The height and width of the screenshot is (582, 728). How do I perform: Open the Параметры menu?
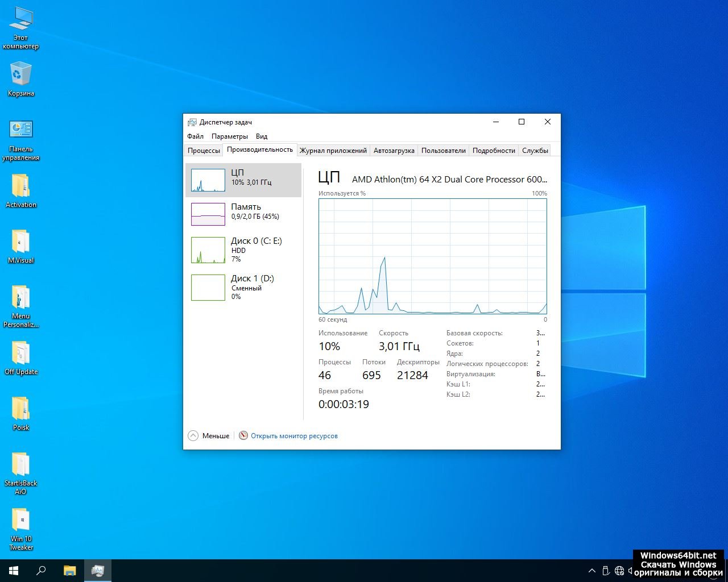click(229, 136)
